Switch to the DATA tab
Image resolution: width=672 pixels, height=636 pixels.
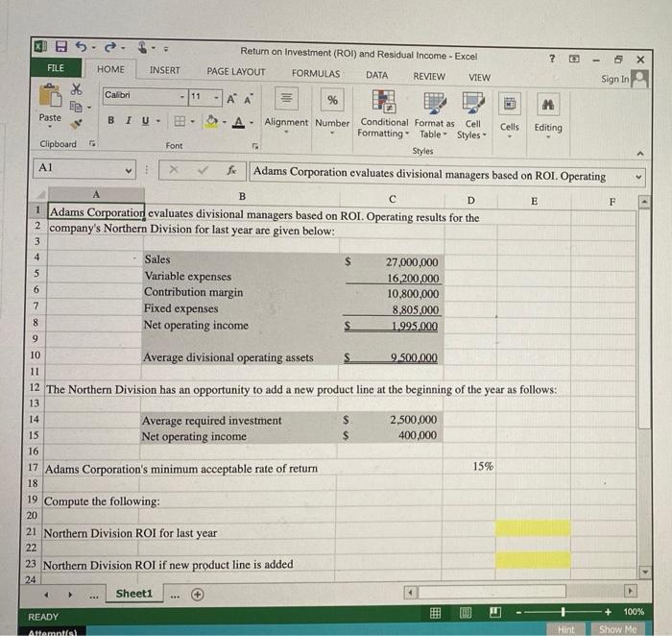tap(376, 75)
